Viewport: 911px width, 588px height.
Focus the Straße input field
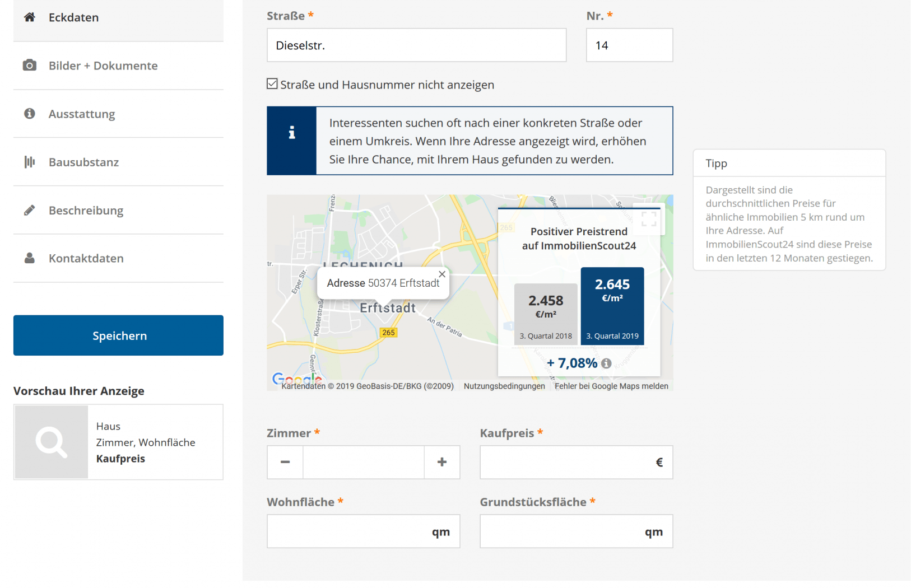coord(416,45)
